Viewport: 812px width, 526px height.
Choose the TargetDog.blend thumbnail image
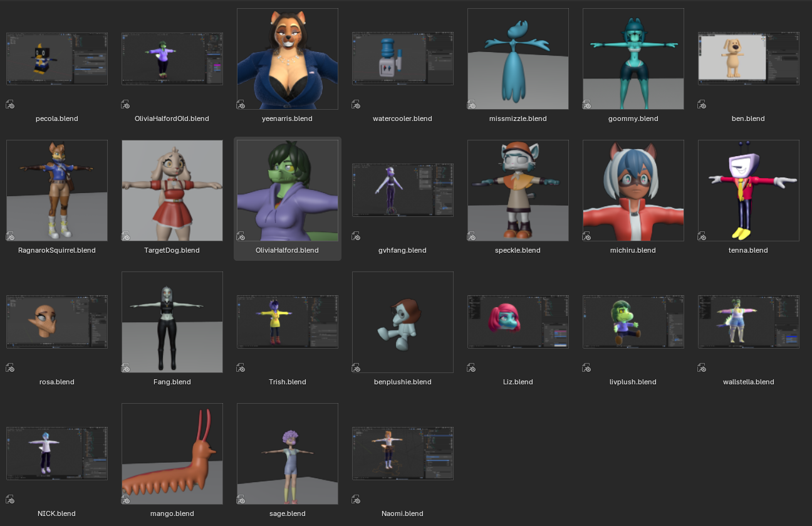click(172, 191)
